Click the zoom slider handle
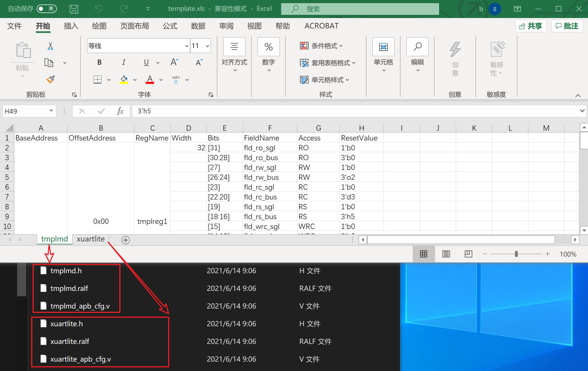 516,254
